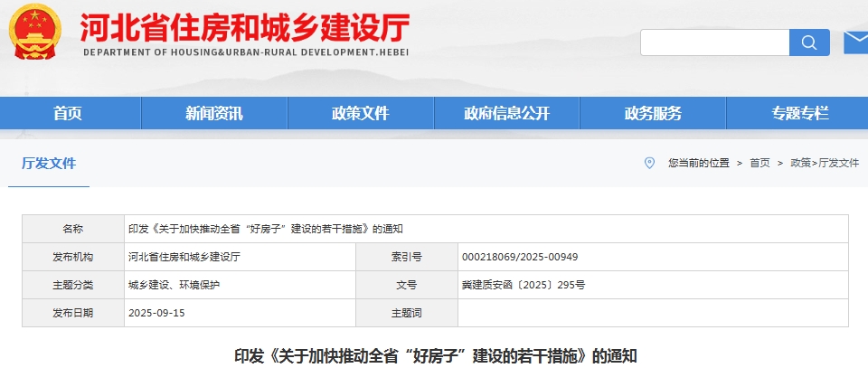The image size is (868, 368).
Task: Open the 专题专栏 navigation item
Action: click(799, 113)
